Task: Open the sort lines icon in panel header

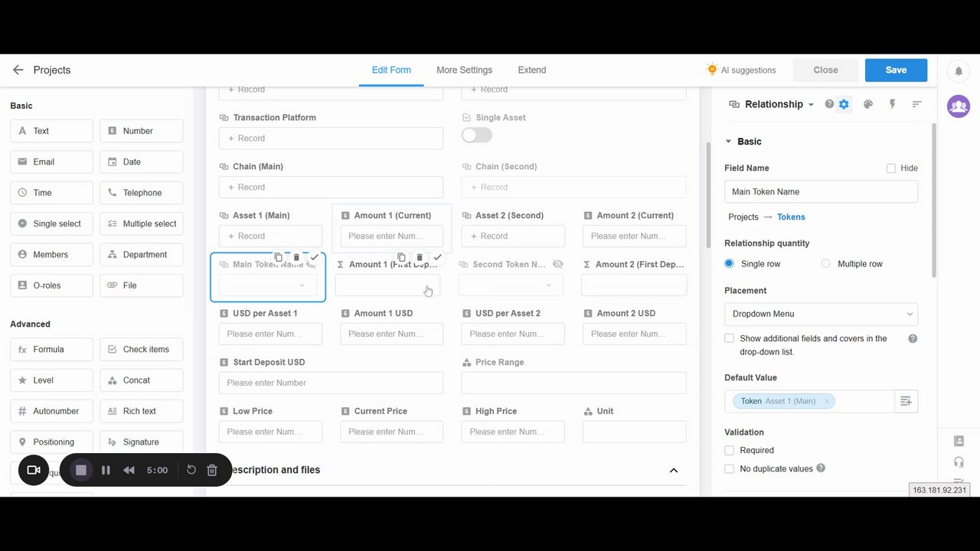Action: click(x=916, y=104)
